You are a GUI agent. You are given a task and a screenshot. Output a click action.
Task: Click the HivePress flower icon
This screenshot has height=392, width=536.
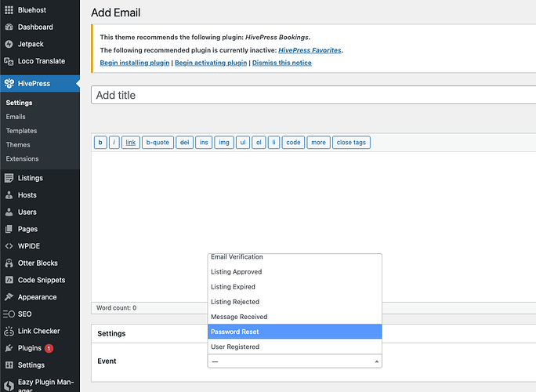coord(9,83)
